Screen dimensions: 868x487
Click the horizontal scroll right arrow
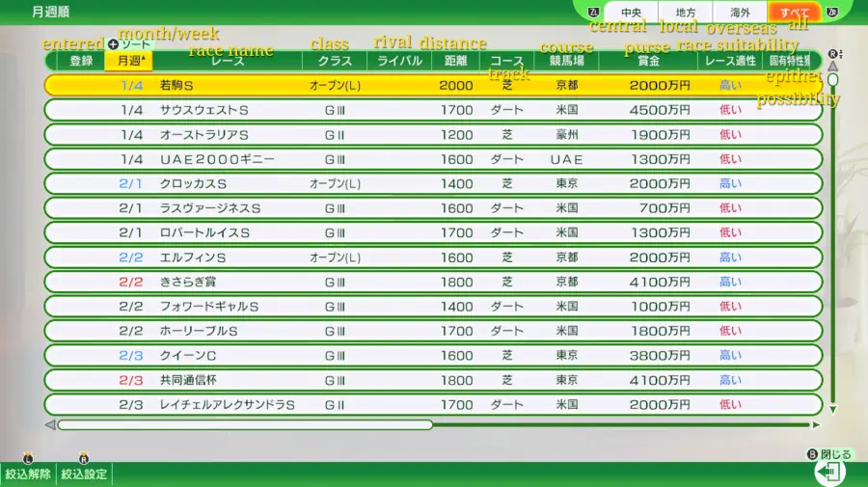(x=816, y=424)
